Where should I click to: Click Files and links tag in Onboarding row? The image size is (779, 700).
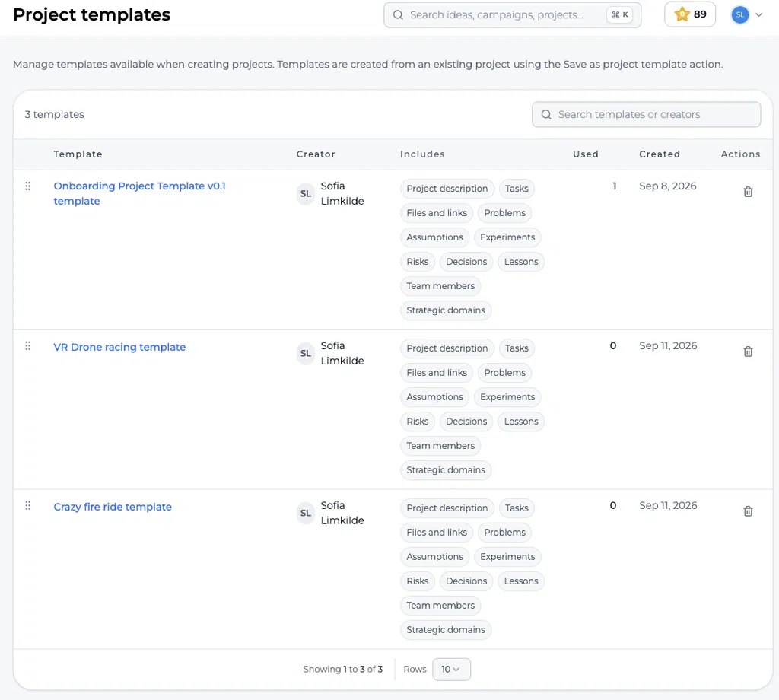(x=437, y=213)
